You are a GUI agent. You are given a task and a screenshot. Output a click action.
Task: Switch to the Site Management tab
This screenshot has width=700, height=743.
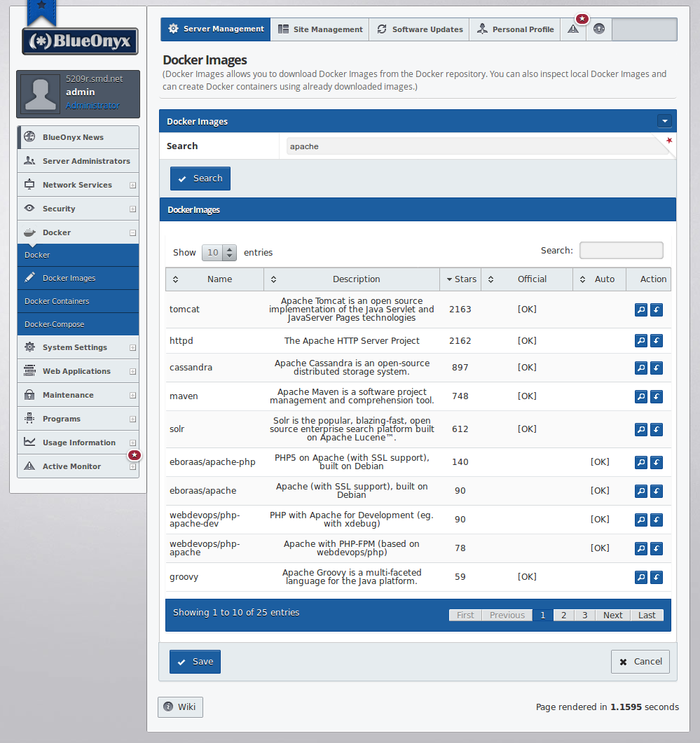click(x=320, y=29)
